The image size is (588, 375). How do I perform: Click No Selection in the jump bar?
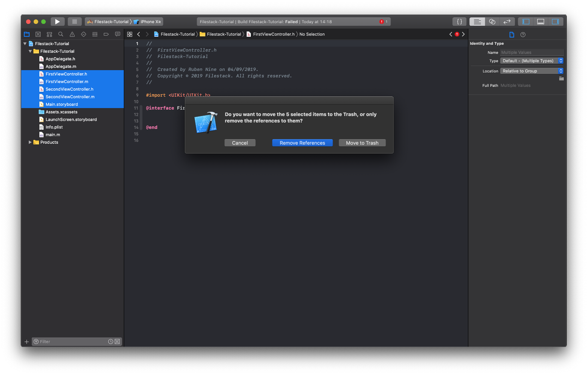tap(312, 34)
